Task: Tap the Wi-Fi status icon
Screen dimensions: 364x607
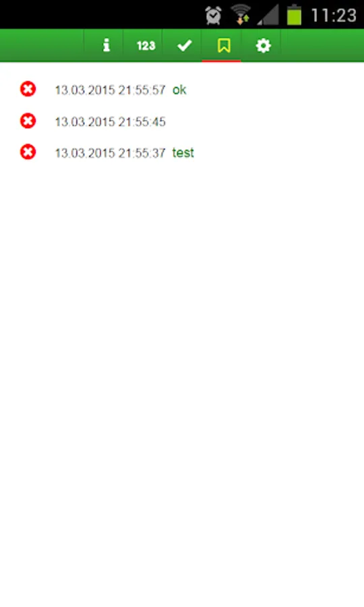Action: point(241,15)
